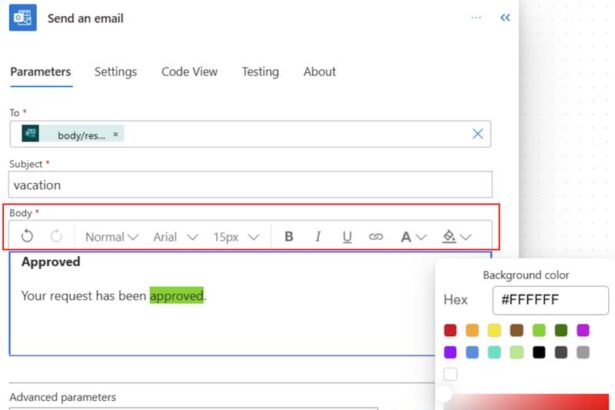Click the undo icon in Body toolbar

[28, 237]
